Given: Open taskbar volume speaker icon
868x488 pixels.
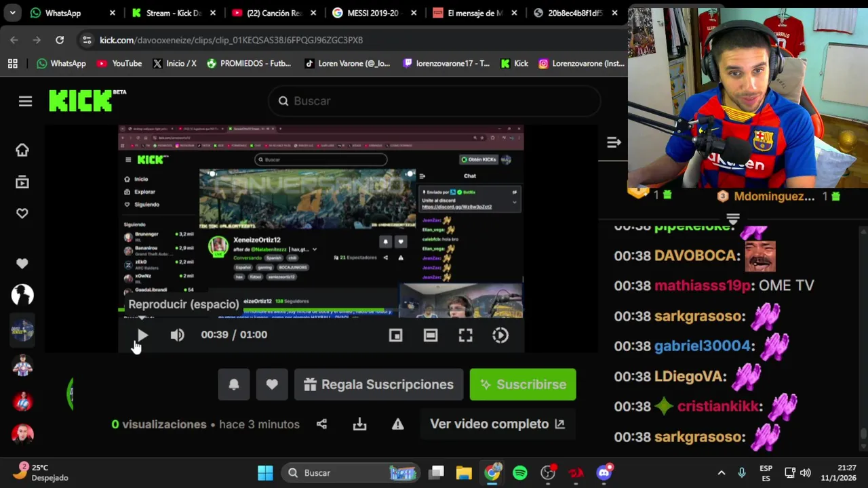Looking at the screenshot, I should click(806, 473).
